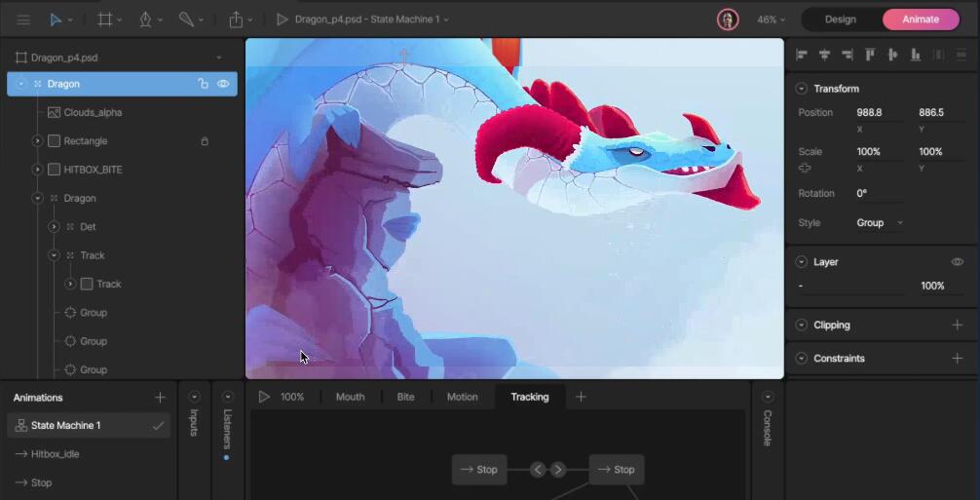This screenshot has width=980, height=500.
Task: Switch to the Motion layer tab
Action: click(x=462, y=397)
